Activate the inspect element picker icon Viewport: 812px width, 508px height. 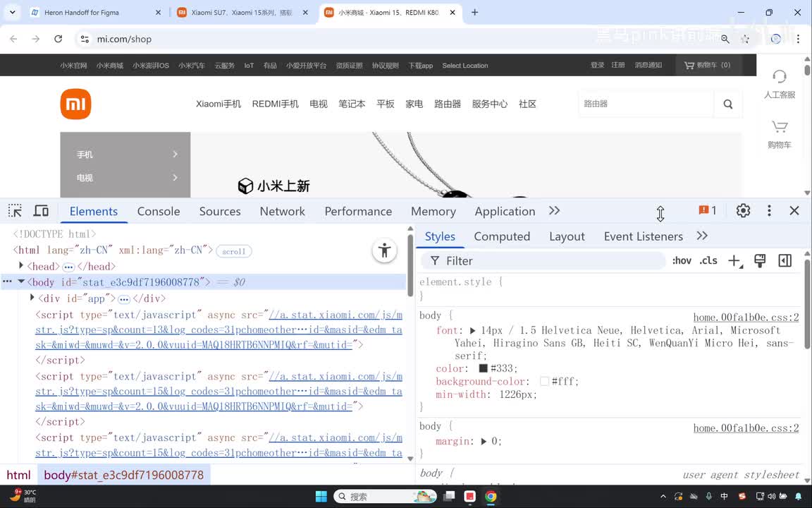click(x=15, y=211)
